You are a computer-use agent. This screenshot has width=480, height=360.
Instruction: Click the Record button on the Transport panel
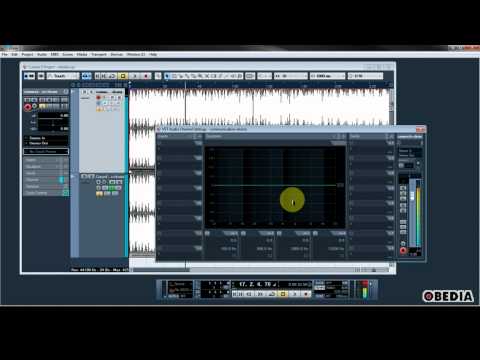coord(306,294)
